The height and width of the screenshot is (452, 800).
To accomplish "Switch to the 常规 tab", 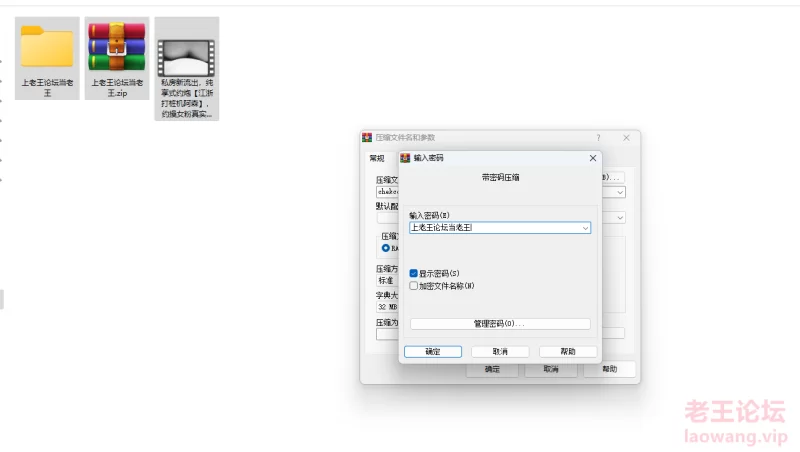I will 377,158.
